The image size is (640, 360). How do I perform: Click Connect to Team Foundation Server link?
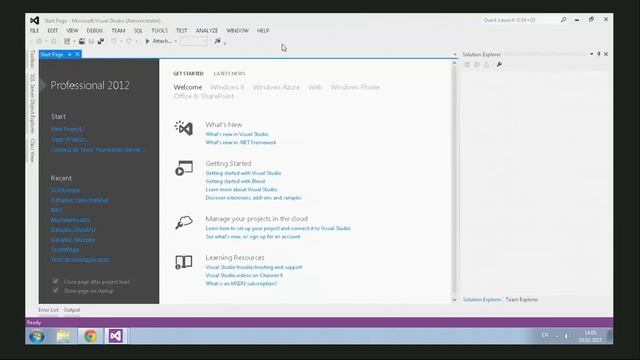(97, 150)
